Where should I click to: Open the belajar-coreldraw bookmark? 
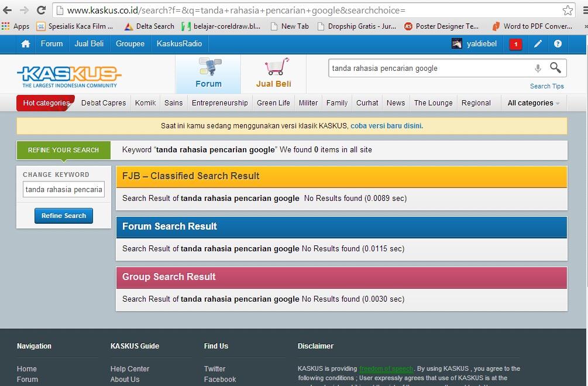(221, 26)
